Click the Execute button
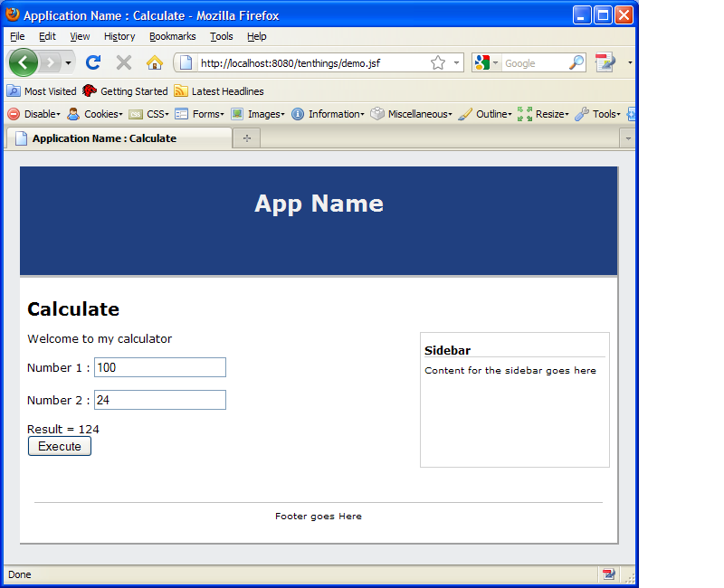 click(x=60, y=446)
